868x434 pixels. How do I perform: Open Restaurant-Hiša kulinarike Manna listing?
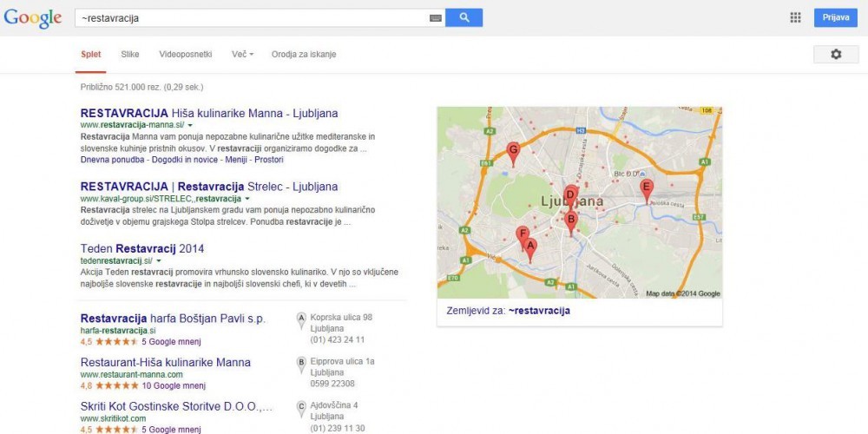166,363
